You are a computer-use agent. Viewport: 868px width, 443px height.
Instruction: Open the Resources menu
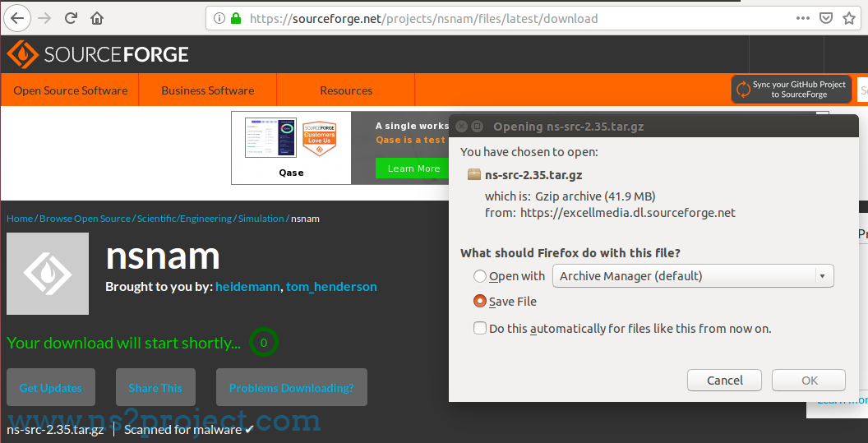coord(346,90)
